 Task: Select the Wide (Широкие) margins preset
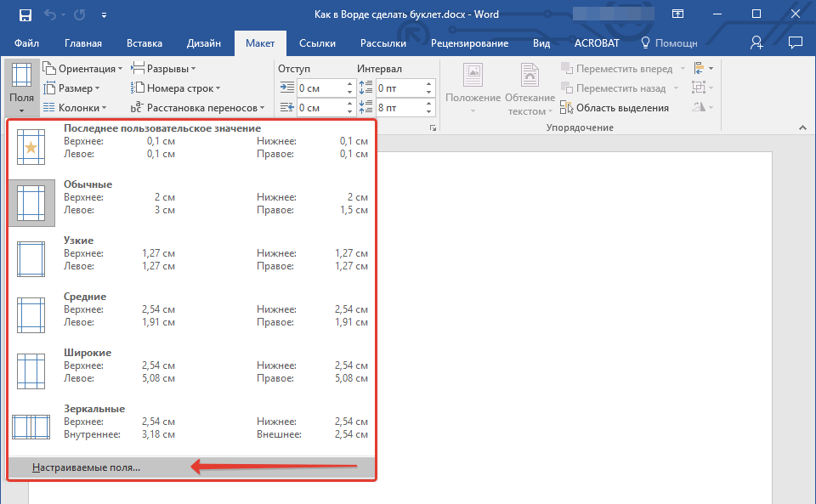[192, 365]
